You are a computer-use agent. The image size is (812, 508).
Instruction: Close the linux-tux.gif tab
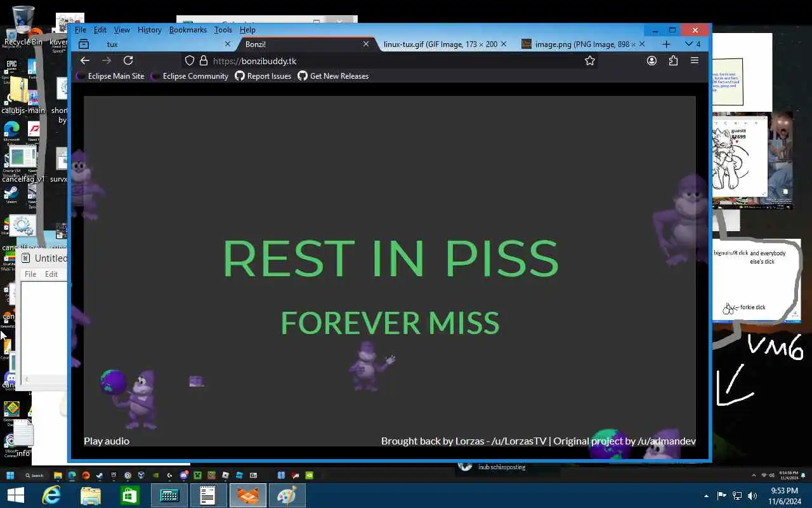coord(504,44)
